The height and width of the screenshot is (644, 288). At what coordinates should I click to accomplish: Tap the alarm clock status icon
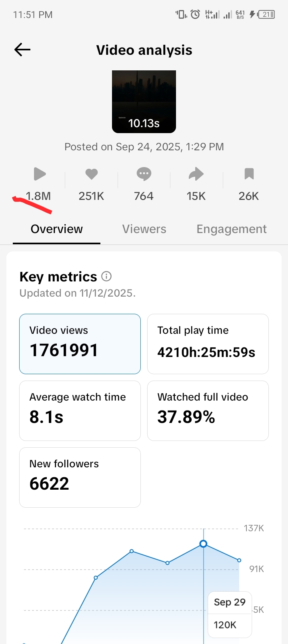(195, 15)
